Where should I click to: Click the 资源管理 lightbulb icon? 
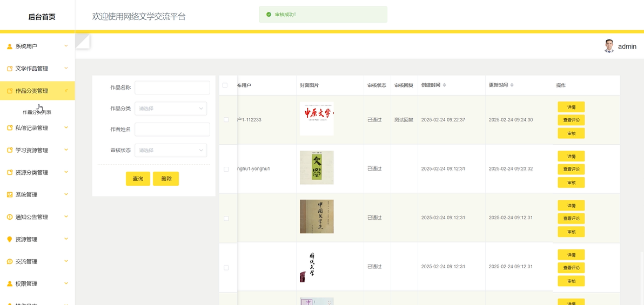[x=10, y=239]
